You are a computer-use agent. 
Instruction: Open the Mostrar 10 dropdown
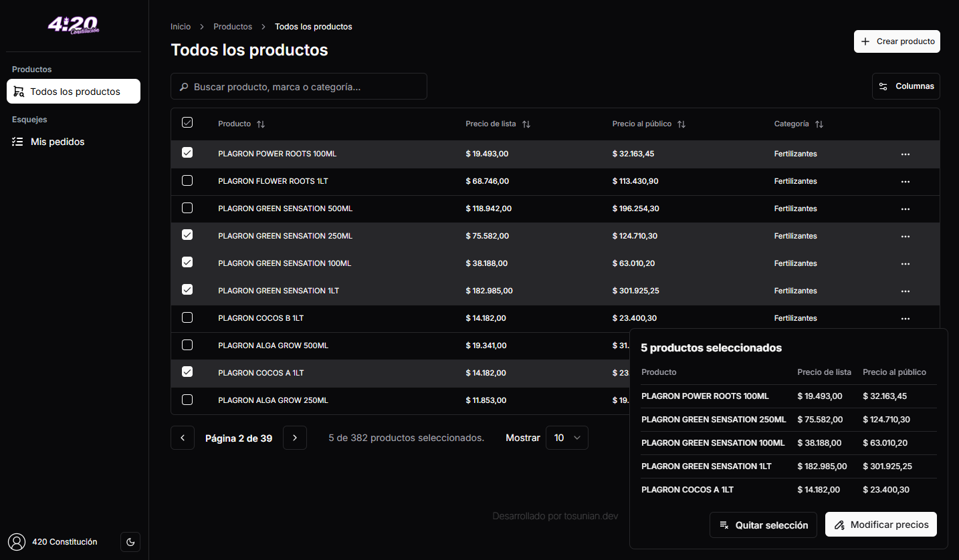566,438
